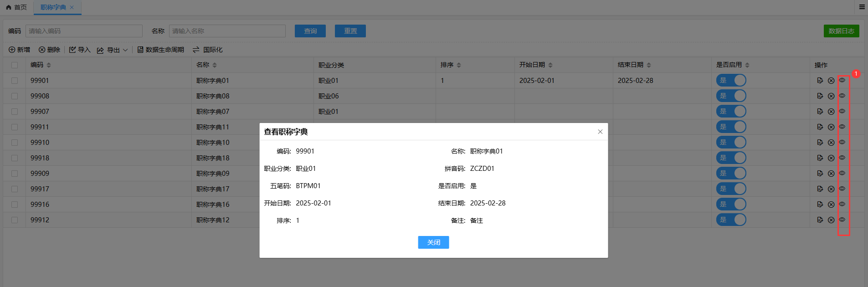Open the hamburger menu at top right
868x287 pixels.
tap(862, 7)
